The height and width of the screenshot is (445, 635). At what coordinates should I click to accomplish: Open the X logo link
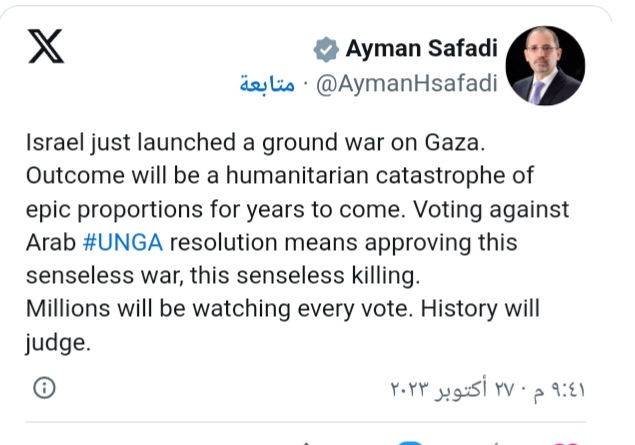point(46,46)
